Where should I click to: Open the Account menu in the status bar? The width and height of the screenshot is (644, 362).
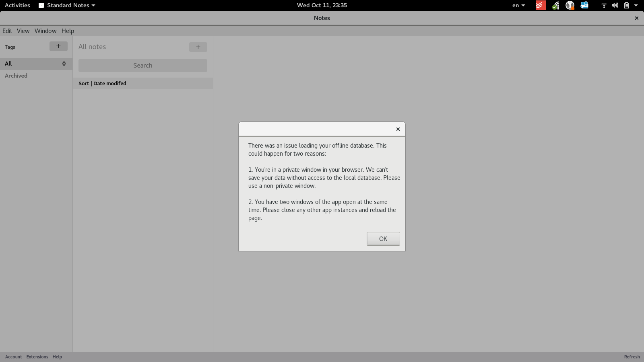13,356
